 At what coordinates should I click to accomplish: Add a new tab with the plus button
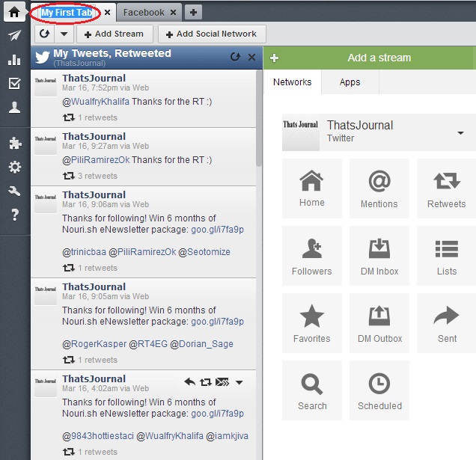point(193,13)
